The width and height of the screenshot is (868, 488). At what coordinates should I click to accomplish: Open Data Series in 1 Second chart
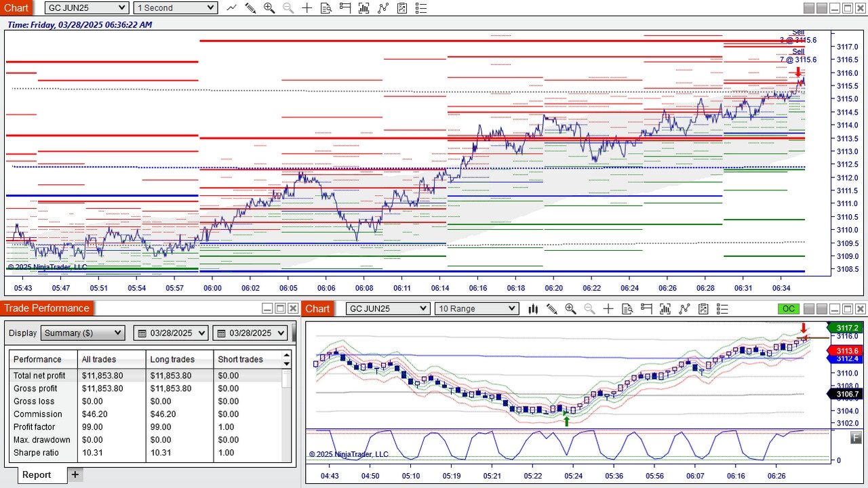[x=364, y=8]
